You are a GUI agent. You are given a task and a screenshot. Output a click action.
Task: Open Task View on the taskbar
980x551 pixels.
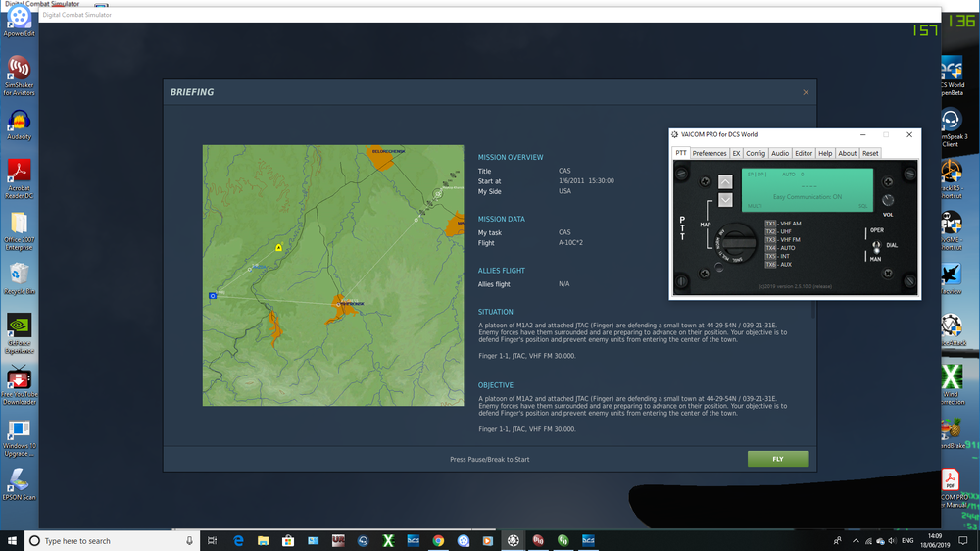coord(213,541)
